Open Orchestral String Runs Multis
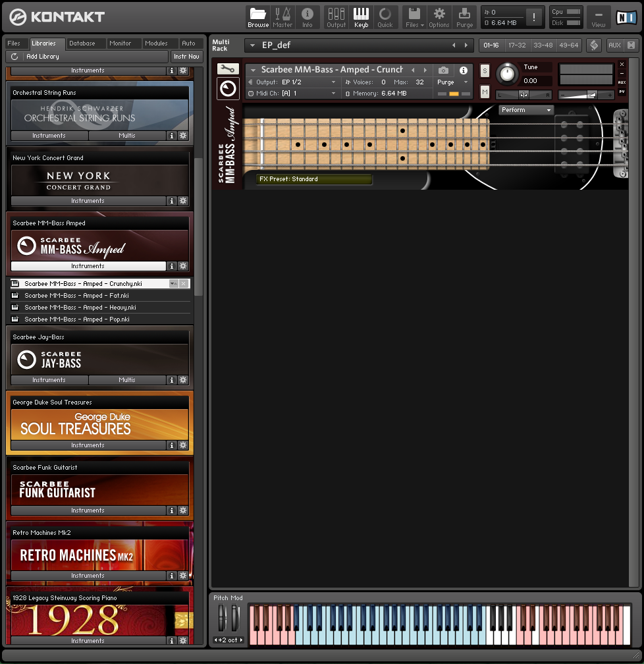The height and width of the screenshot is (664, 644). point(127,136)
